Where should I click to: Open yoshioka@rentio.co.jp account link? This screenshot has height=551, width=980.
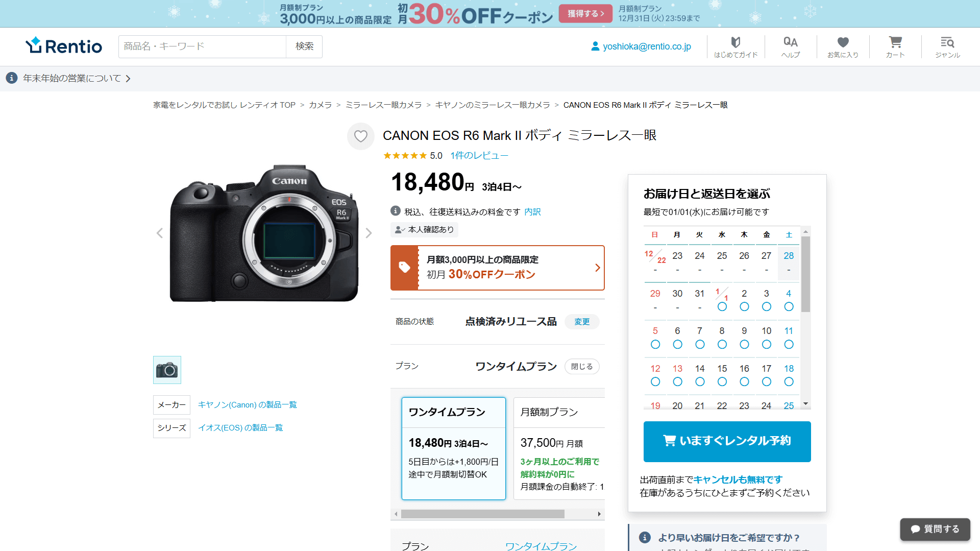(647, 46)
